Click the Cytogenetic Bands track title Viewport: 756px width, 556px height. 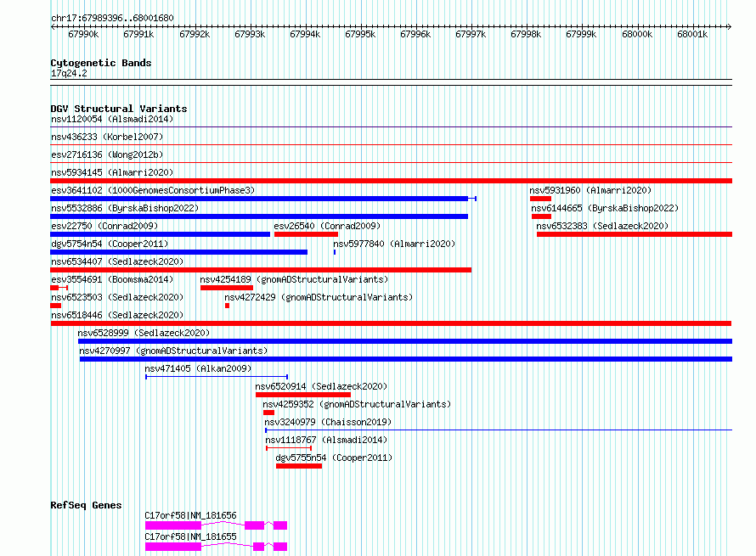(x=101, y=63)
